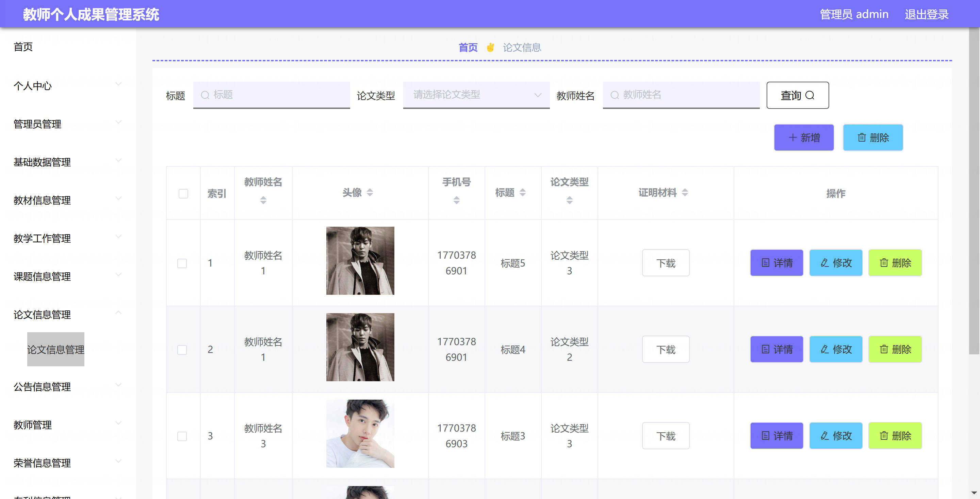Image resolution: width=980 pixels, height=499 pixels.
Task: Expand the 基础数据管理 sidebar menu
Action: [68, 162]
